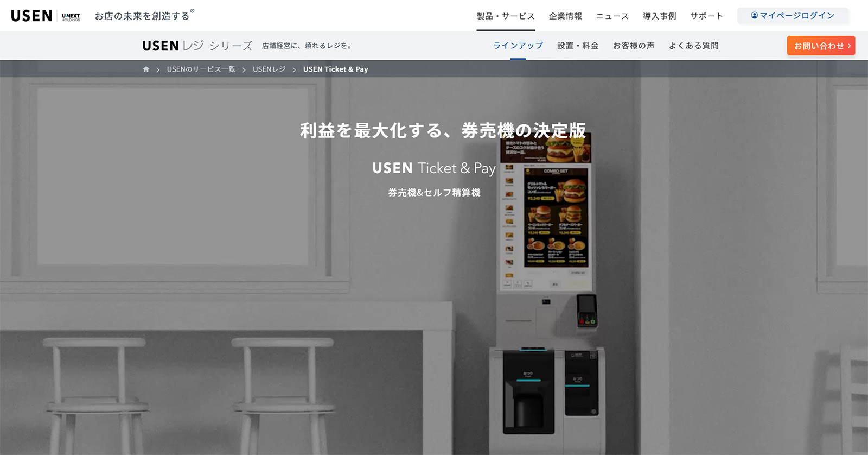868x455 pixels.
Task: Click マイページログイン button
Action: pyautogui.click(x=793, y=16)
